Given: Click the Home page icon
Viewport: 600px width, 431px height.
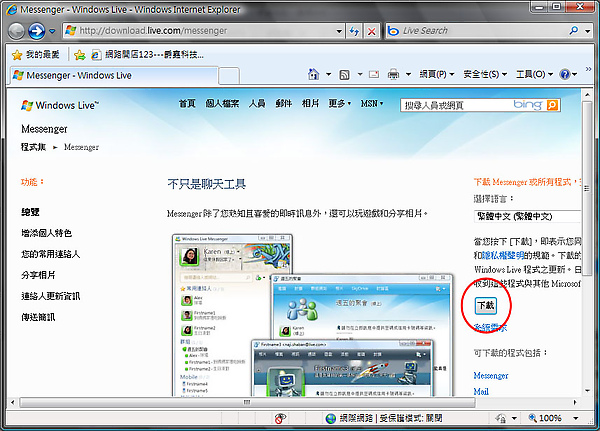Looking at the screenshot, I should coord(313,74).
